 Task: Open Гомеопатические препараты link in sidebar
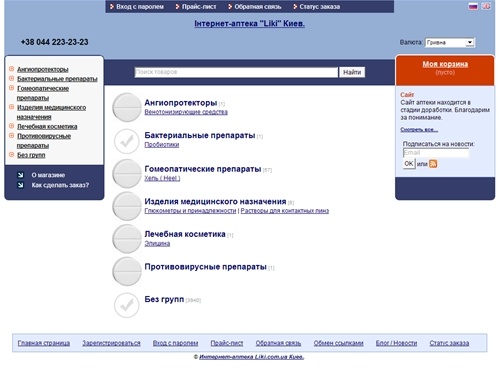pyautogui.click(x=43, y=93)
